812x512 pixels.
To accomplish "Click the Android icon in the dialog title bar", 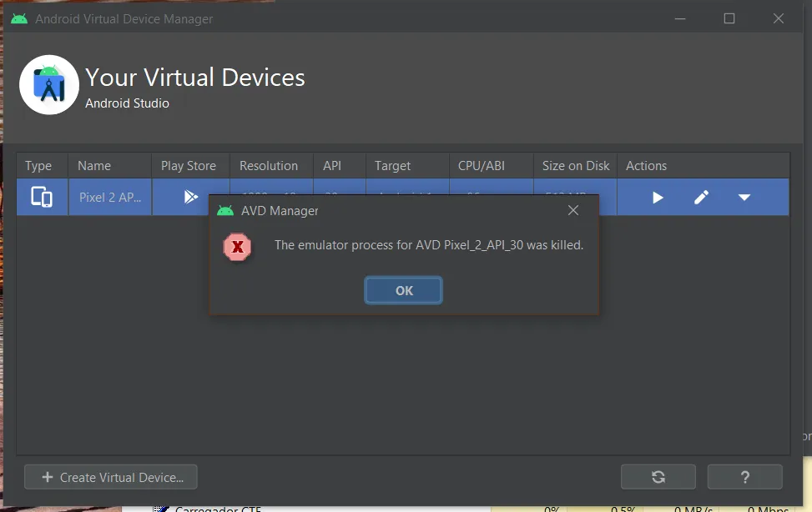I will (x=225, y=210).
